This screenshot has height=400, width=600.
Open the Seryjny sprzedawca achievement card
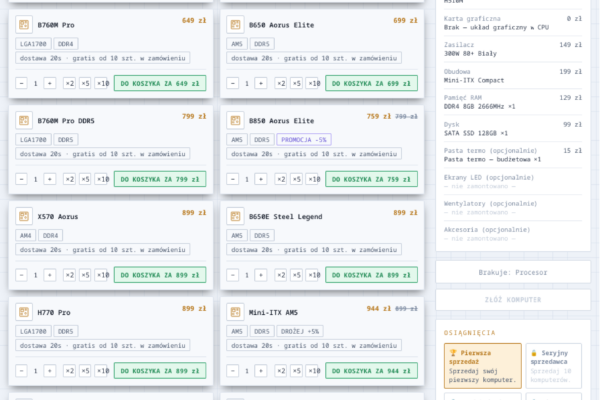click(554, 366)
